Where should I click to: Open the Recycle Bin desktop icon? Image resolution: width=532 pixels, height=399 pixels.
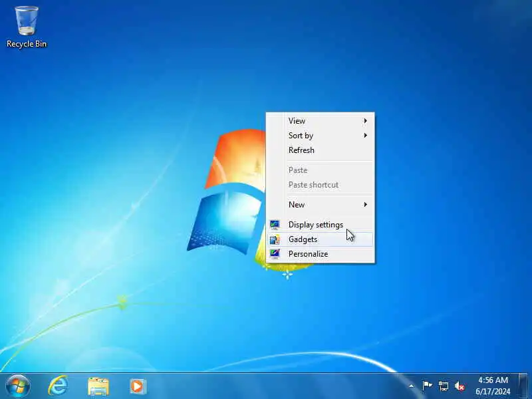pos(27,27)
